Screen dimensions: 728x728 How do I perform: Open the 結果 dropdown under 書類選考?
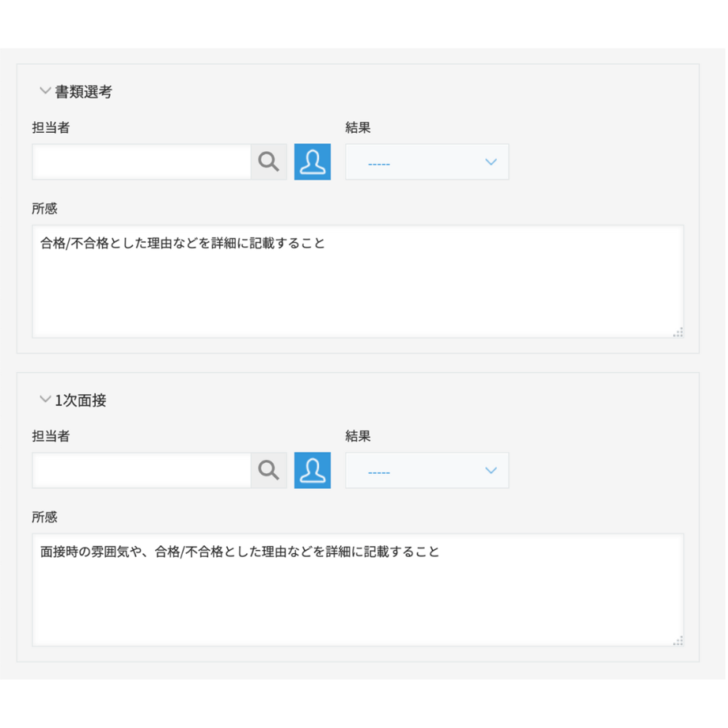click(x=427, y=162)
